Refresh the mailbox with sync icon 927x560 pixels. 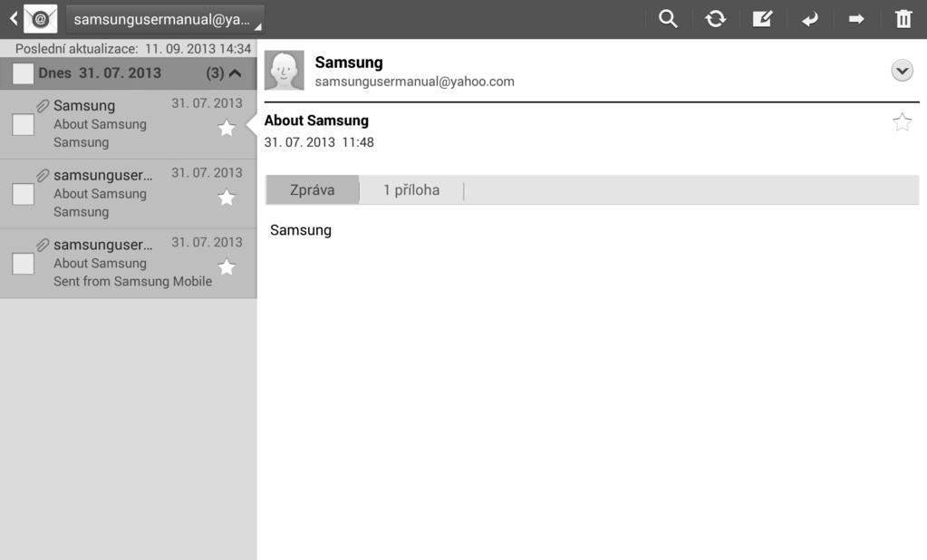pyautogui.click(x=715, y=19)
